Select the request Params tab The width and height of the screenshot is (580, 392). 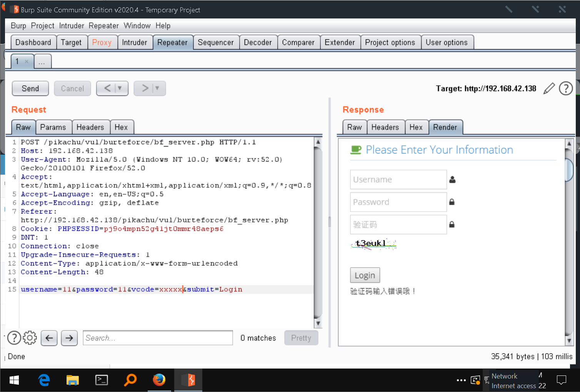(53, 127)
